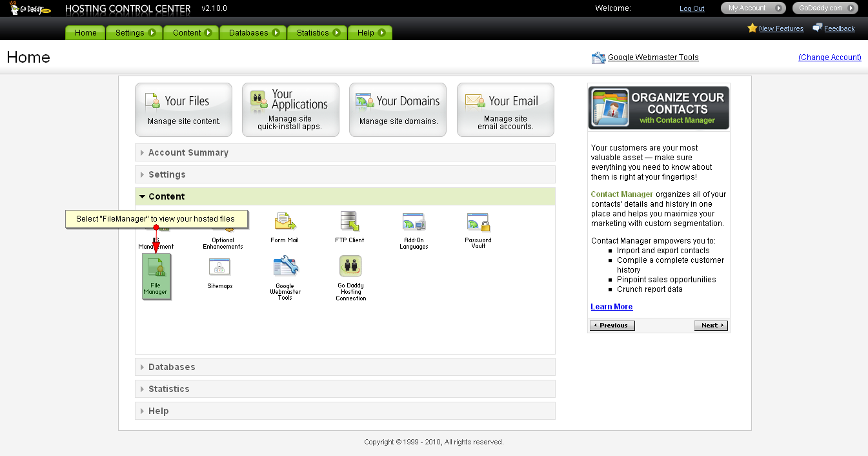Click the Sitemaps icon

pyautogui.click(x=220, y=267)
